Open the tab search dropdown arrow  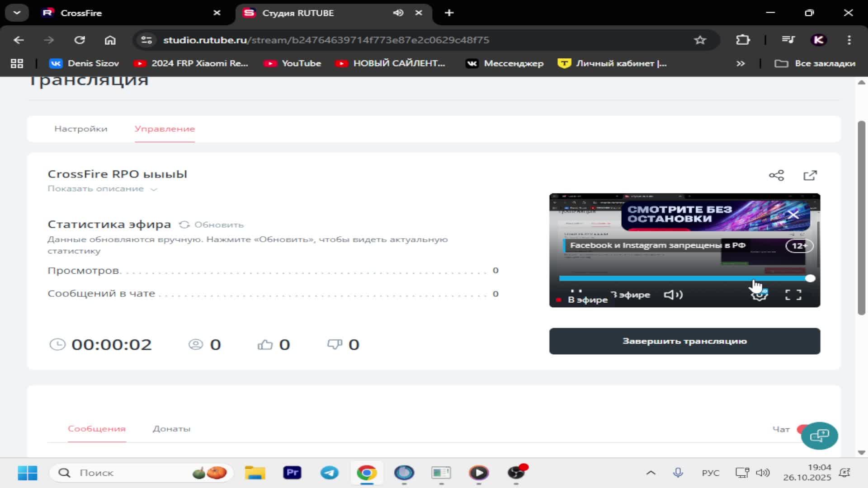(17, 13)
